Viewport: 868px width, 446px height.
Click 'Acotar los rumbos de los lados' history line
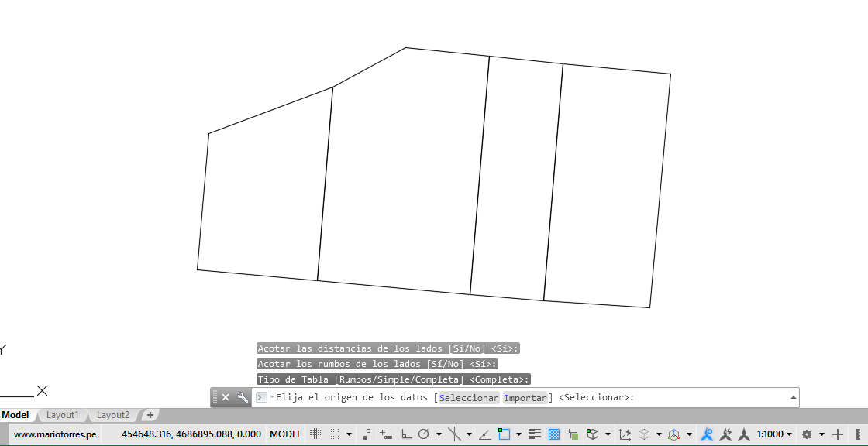[377, 364]
